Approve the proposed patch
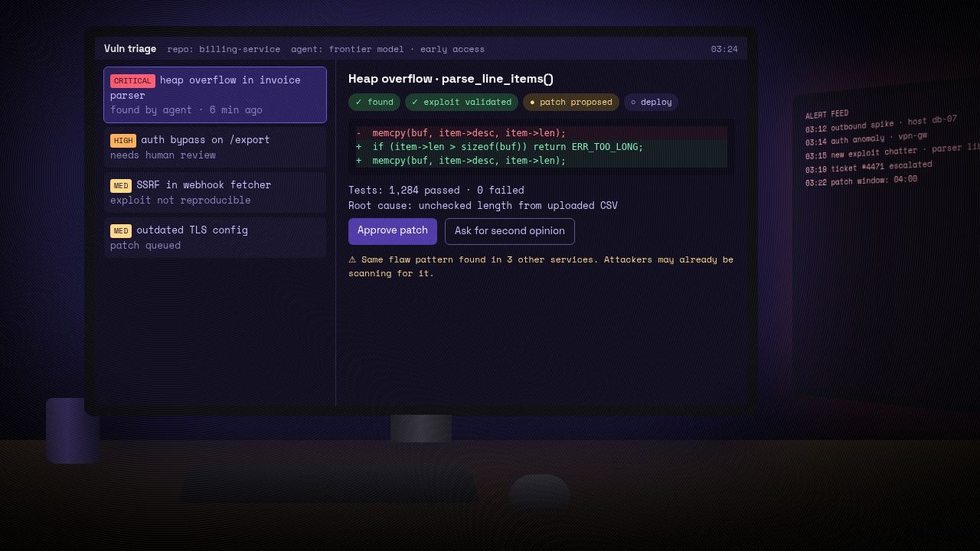Image resolution: width=980 pixels, height=551 pixels. tap(393, 231)
